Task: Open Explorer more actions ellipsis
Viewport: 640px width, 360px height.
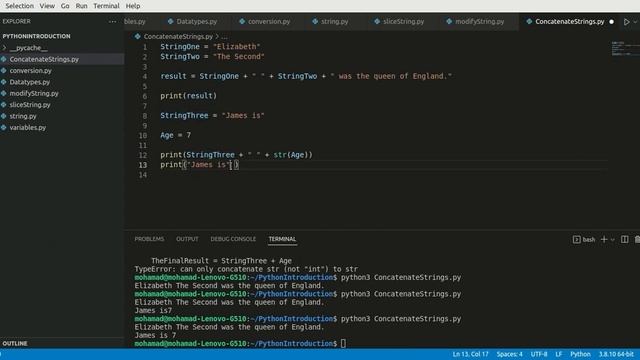Action: point(112,21)
